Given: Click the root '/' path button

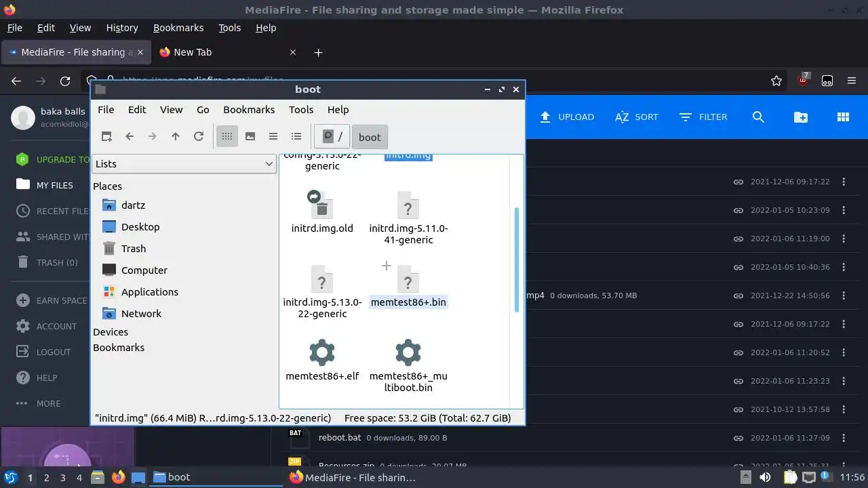Looking at the screenshot, I should (x=332, y=136).
